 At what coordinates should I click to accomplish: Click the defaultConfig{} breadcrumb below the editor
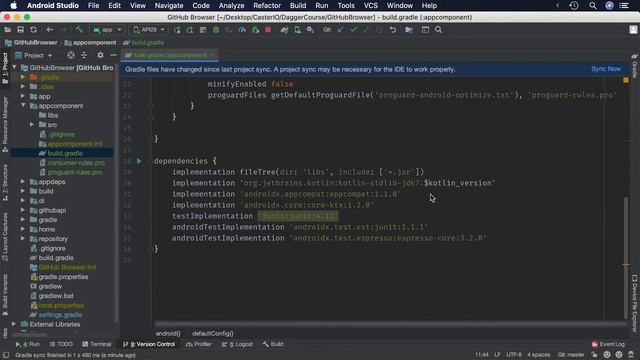click(x=213, y=333)
